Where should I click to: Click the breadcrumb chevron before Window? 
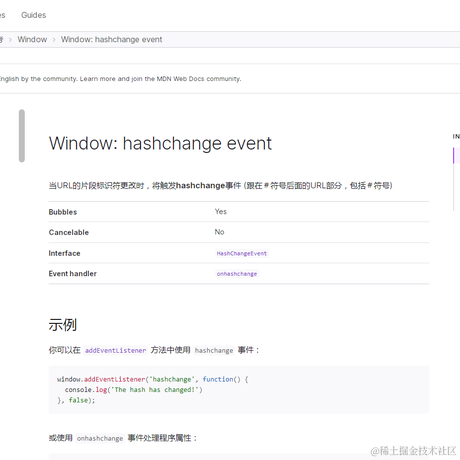point(10,40)
